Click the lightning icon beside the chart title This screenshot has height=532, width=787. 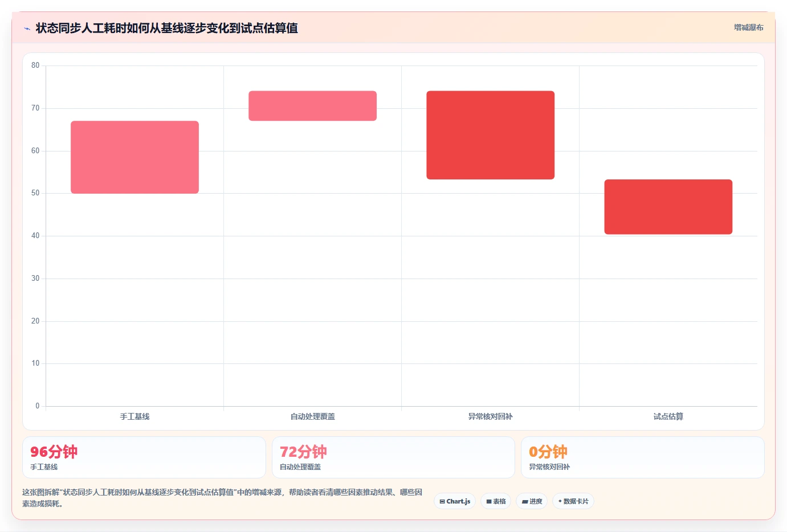pos(27,28)
